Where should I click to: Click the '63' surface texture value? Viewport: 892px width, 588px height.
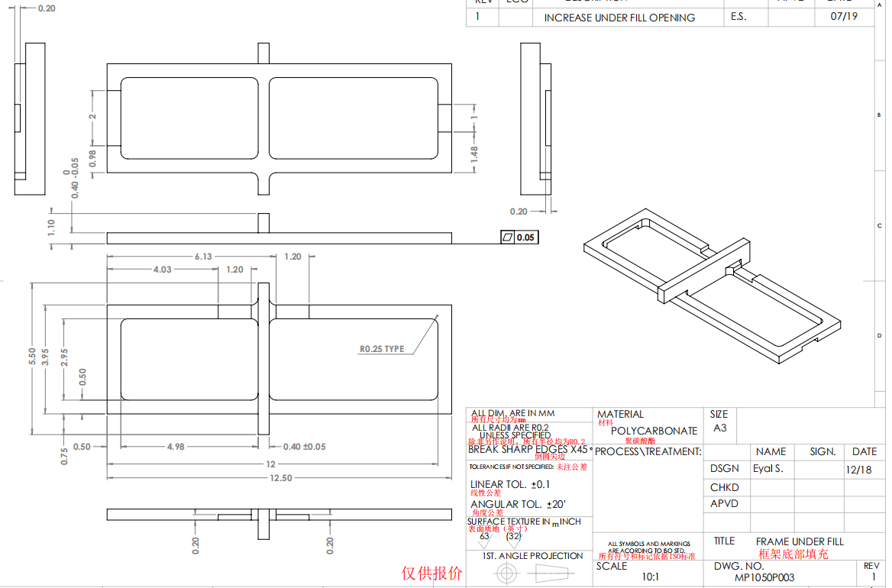[484, 536]
